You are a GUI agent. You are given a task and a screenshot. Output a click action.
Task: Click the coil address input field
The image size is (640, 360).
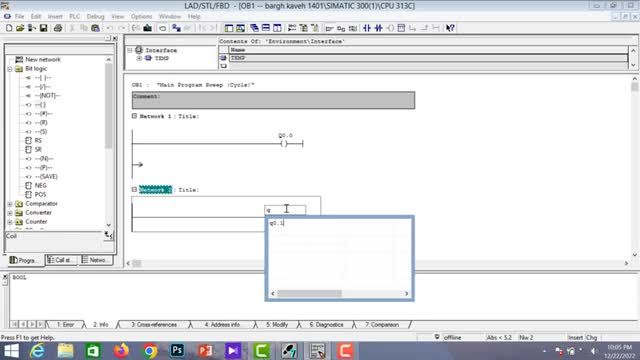point(285,210)
